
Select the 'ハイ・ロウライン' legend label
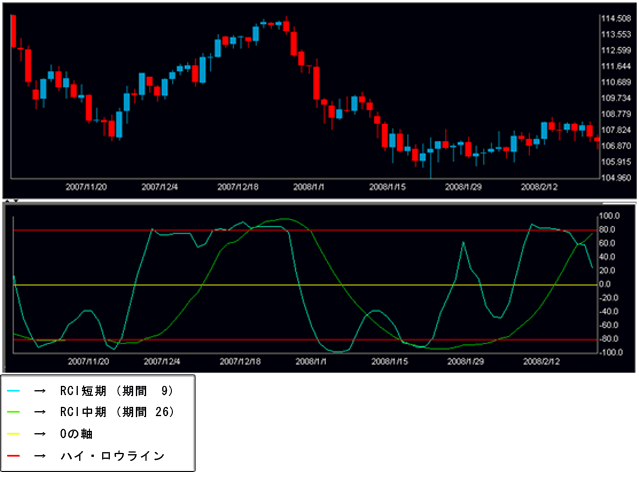(112, 456)
